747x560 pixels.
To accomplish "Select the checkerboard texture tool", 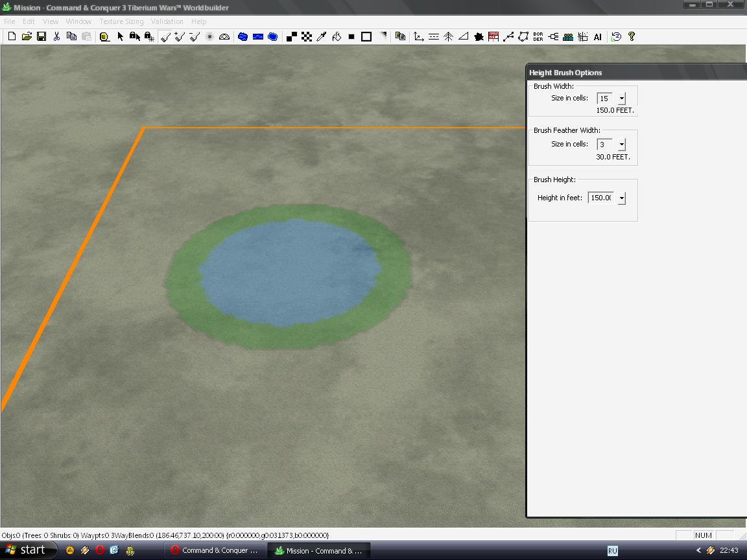I will point(307,37).
